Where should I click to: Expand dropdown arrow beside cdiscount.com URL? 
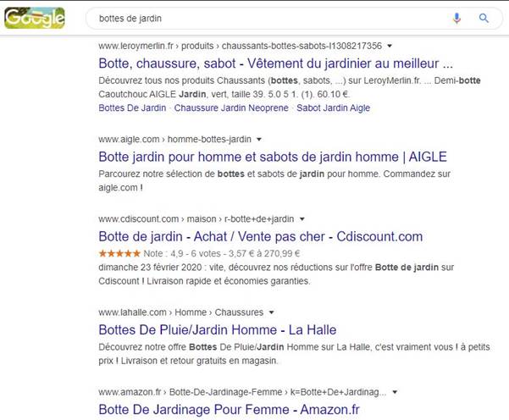click(302, 219)
